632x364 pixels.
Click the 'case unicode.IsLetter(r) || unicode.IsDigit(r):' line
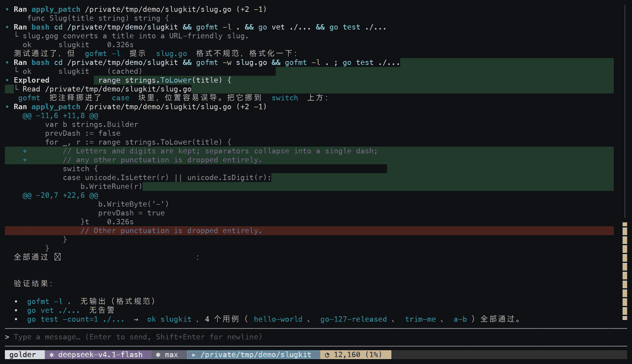167,178
